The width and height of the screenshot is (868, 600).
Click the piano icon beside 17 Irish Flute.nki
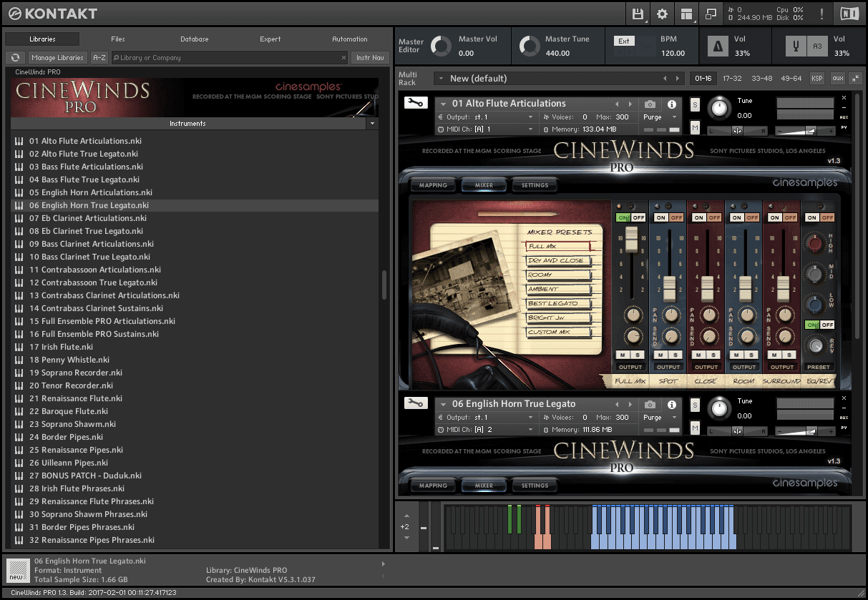point(19,347)
